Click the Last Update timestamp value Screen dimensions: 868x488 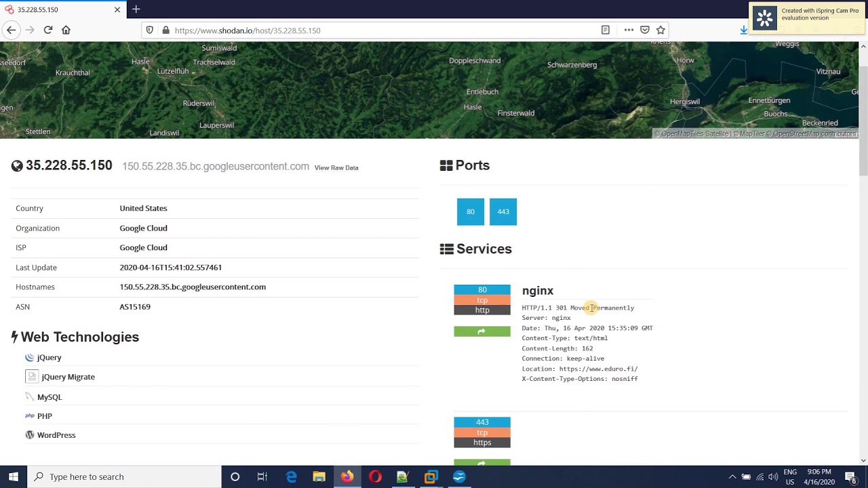171,268
